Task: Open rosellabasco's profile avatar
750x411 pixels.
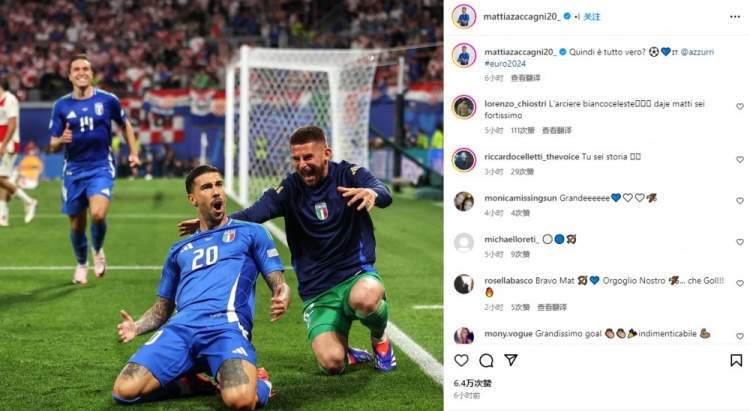Action: (463, 284)
